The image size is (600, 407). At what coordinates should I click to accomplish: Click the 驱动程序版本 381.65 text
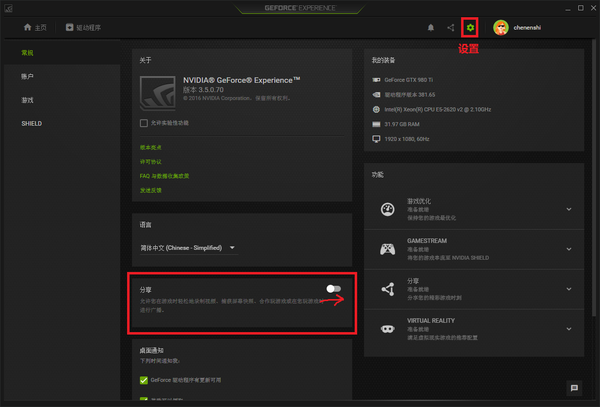click(x=410, y=94)
